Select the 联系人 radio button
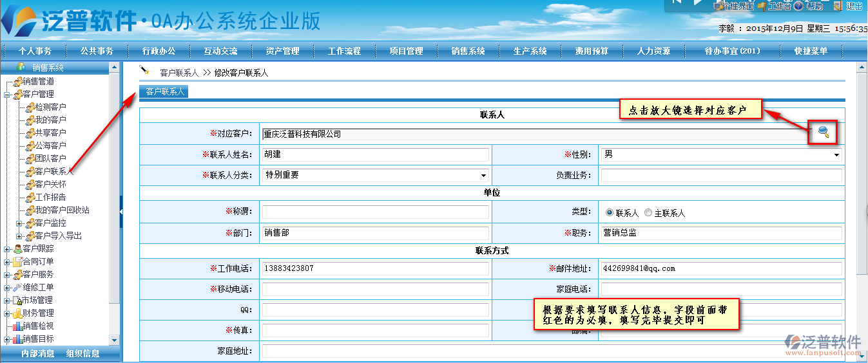 pyautogui.click(x=610, y=213)
